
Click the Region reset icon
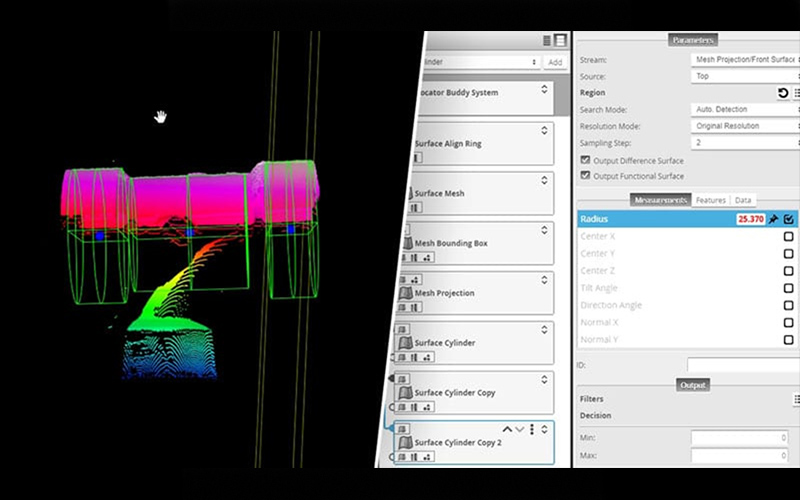784,93
